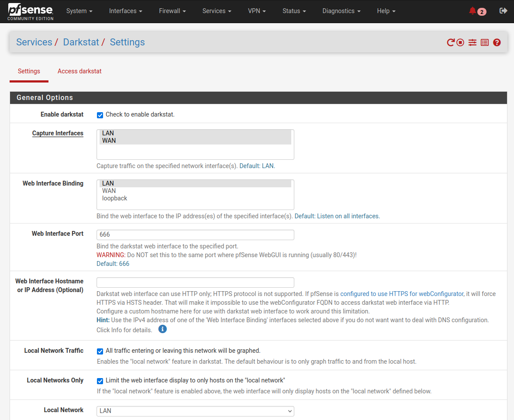Uncheck the Local Networks Only limit
The image size is (514, 420).
(100, 381)
